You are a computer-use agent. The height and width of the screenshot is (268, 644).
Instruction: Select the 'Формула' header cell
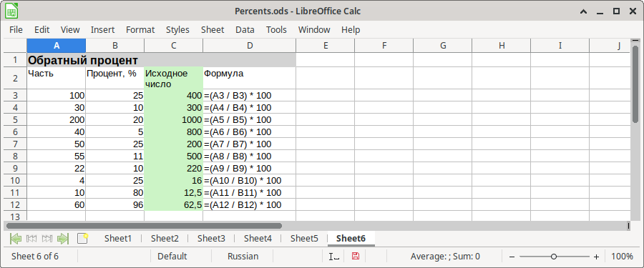coord(249,78)
